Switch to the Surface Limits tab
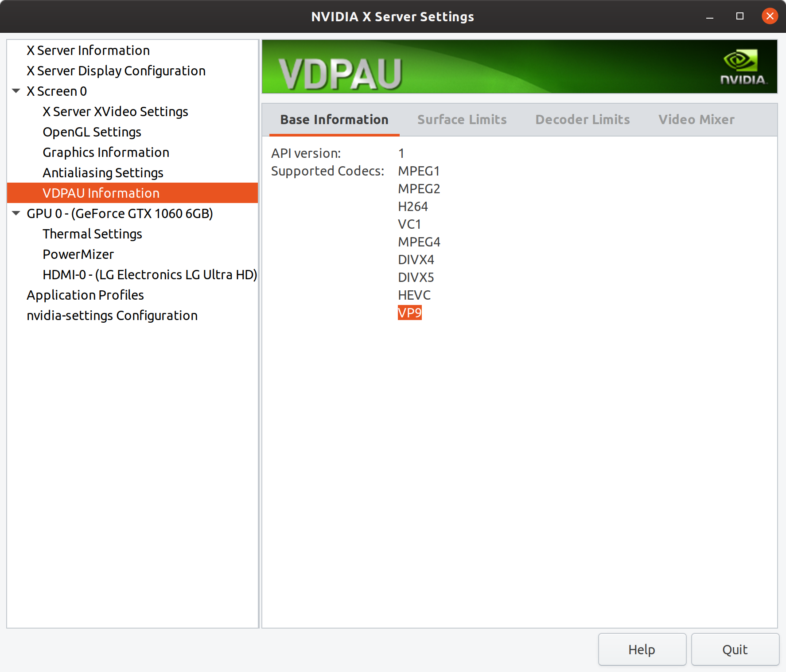 tap(462, 120)
